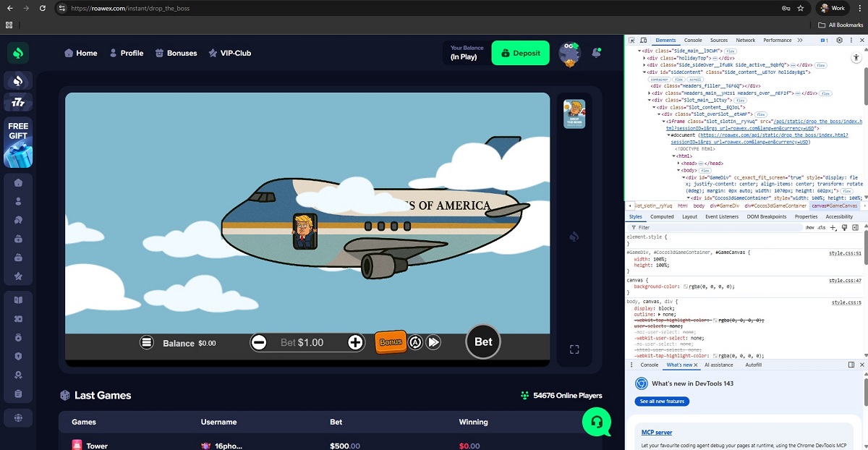Decrease bet with the minus button
Screen dimensions: 868x450
point(259,342)
